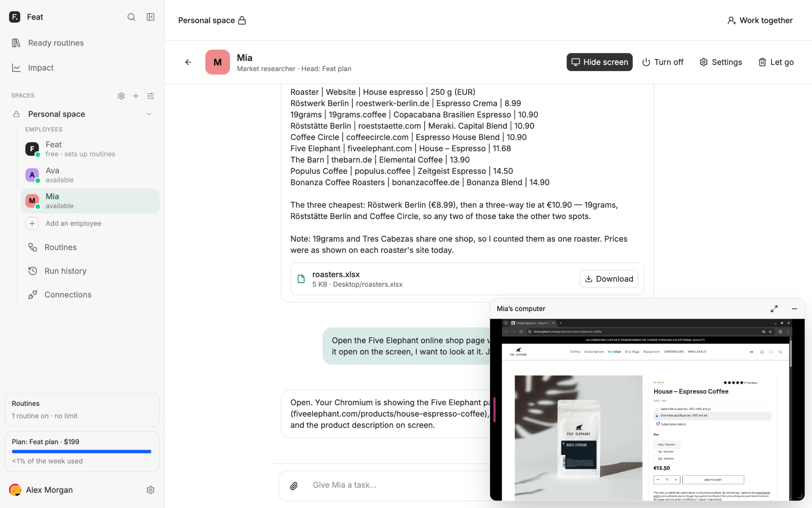Choose 1kg - Espresso size
812x508 pixels.
[x=666, y=452]
